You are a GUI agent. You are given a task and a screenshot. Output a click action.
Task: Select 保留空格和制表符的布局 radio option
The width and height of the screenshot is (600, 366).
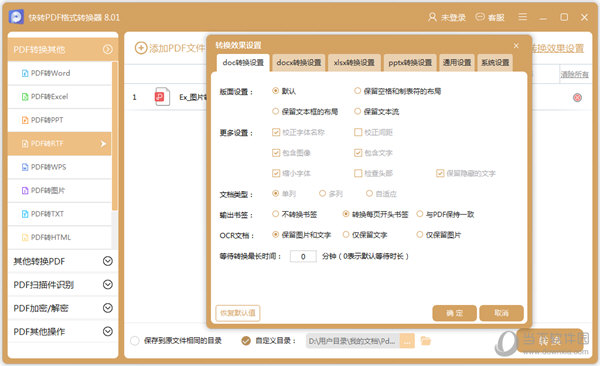(357, 91)
